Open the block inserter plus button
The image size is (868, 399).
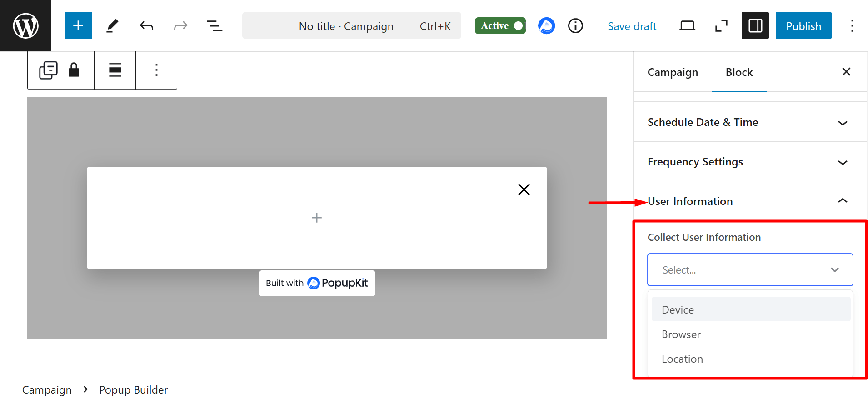coord(78,26)
